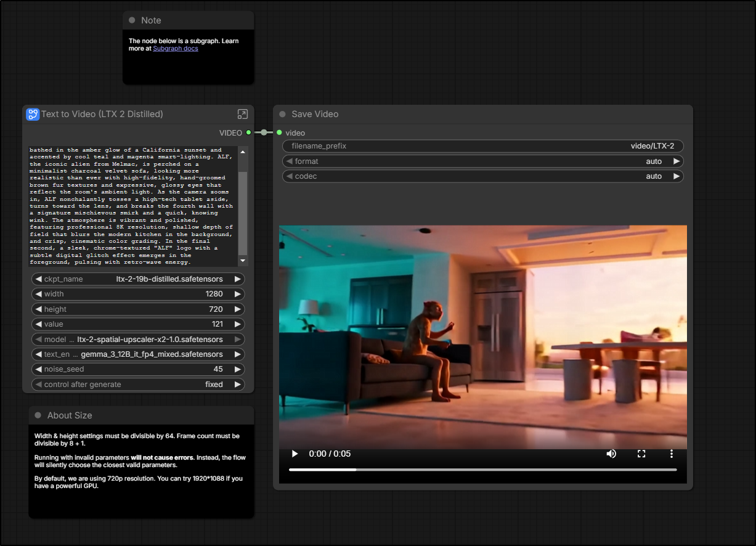The width and height of the screenshot is (756, 546).
Task: Seek in the video progress bar
Action: coord(482,470)
